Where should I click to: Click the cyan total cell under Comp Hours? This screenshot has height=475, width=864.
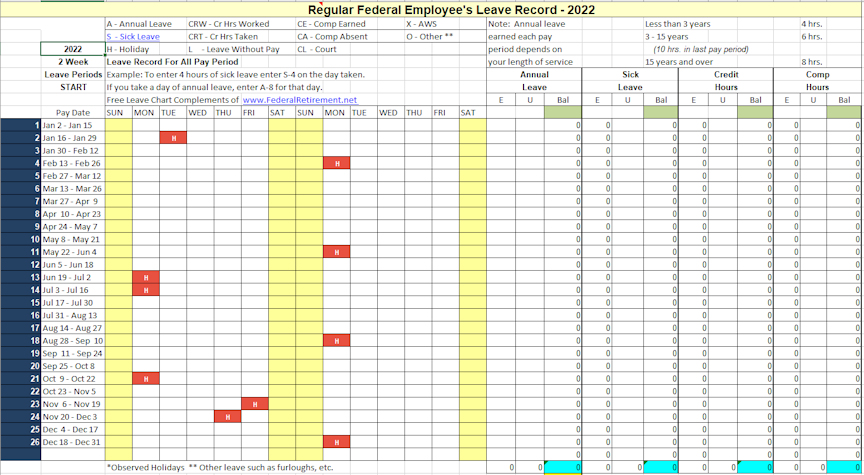[x=844, y=467]
